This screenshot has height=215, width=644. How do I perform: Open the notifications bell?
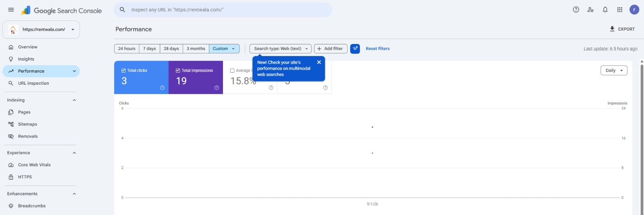coord(605,10)
